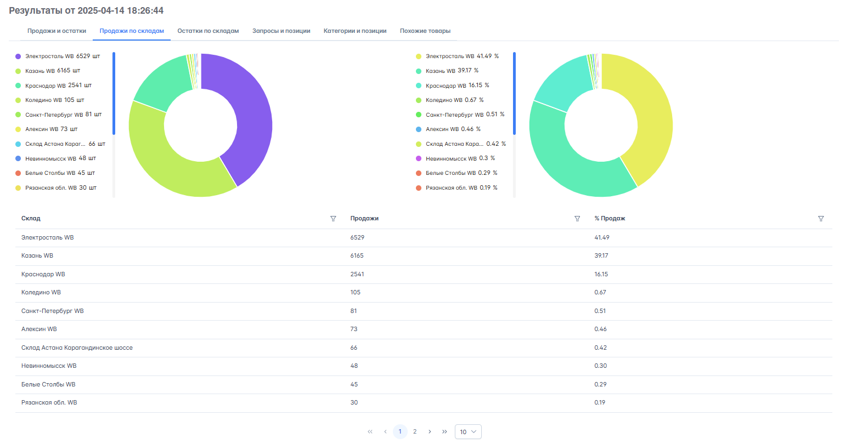
Task: Hide Краснодар WB 2541 шт legend series
Action: point(54,86)
